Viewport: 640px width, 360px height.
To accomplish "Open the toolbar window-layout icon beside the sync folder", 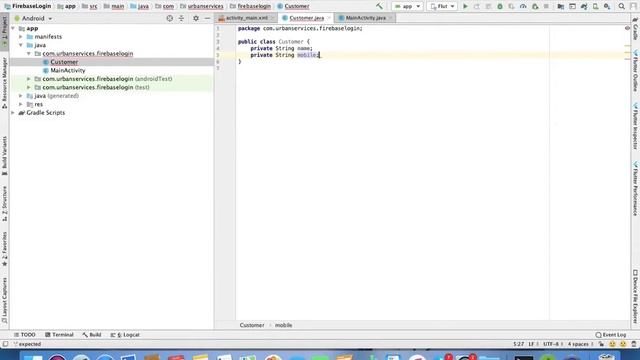I will [x=572, y=6].
